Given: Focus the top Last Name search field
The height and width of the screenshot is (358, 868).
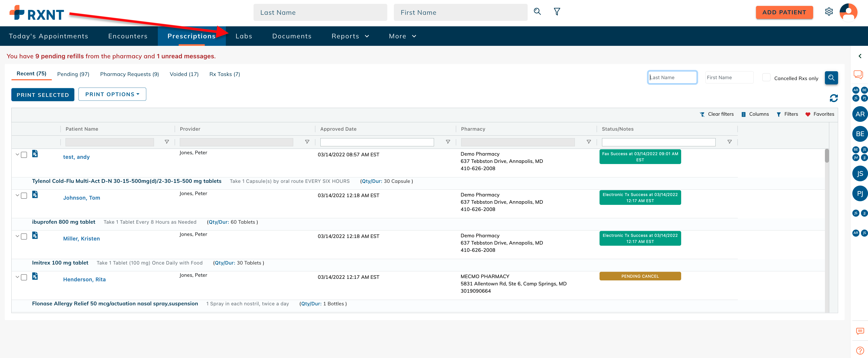Looking at the screenshot, I should click(x=320, y=12).
